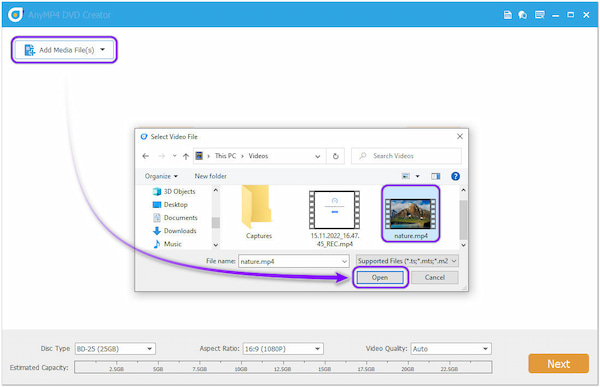Toggle the preview pane icon

[435, 176]
